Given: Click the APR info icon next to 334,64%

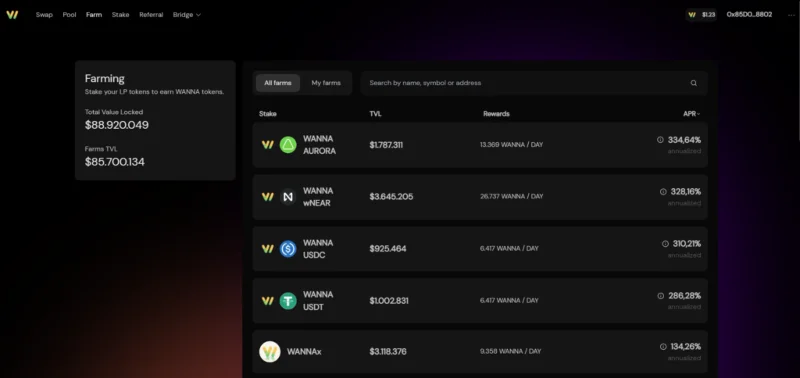Looking at the screenshot, I should click(660, 140).
